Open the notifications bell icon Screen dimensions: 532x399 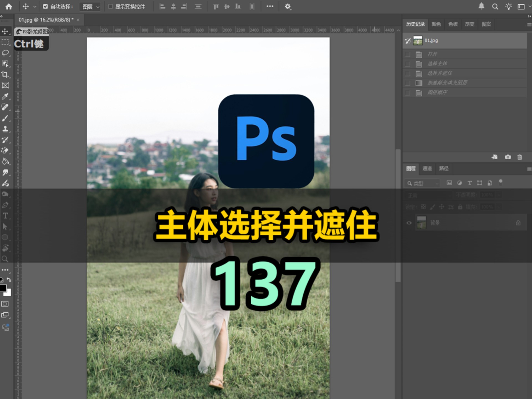pos(482,6)
